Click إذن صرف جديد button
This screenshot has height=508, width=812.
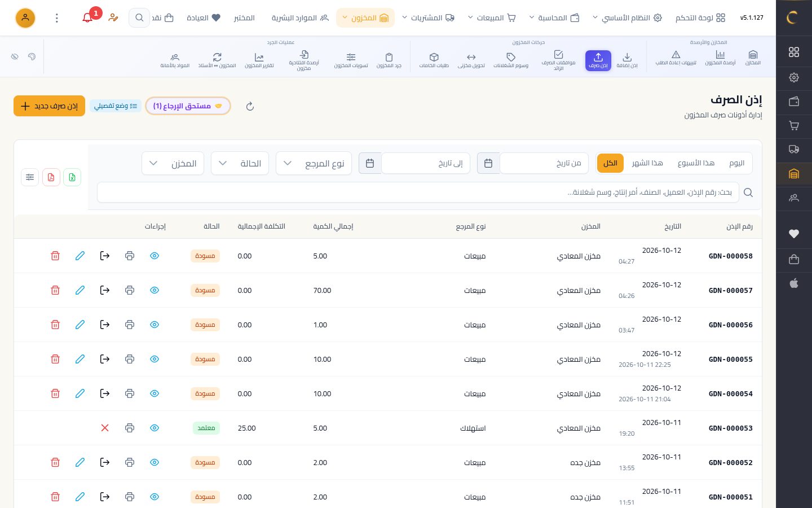pos(49,106)
